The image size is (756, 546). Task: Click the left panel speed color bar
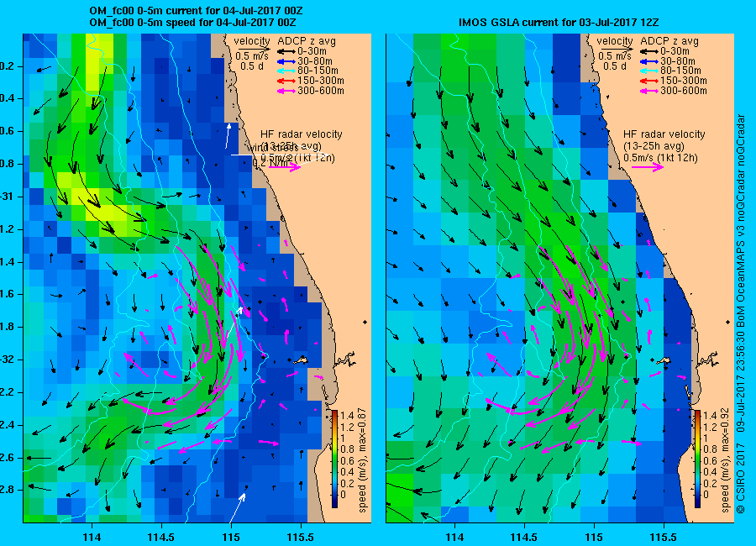tap(334, 459)
